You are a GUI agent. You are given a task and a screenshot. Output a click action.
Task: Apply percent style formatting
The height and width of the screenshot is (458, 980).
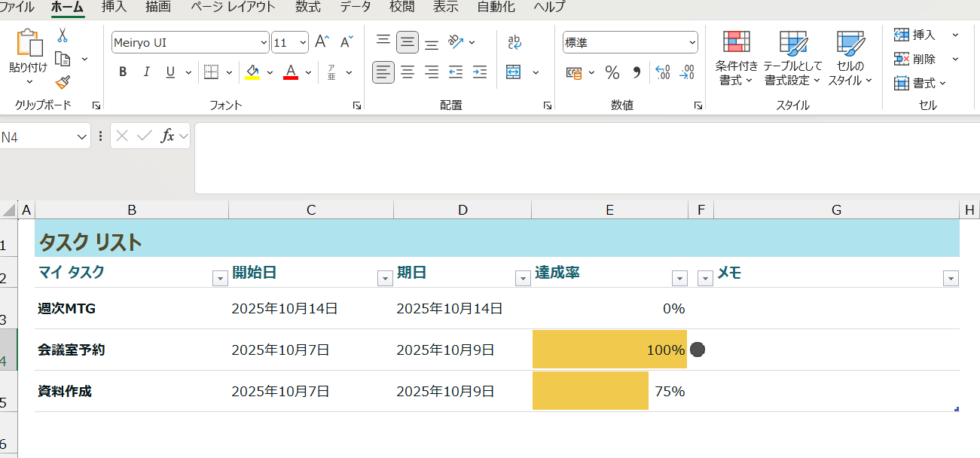click(612, 73)
